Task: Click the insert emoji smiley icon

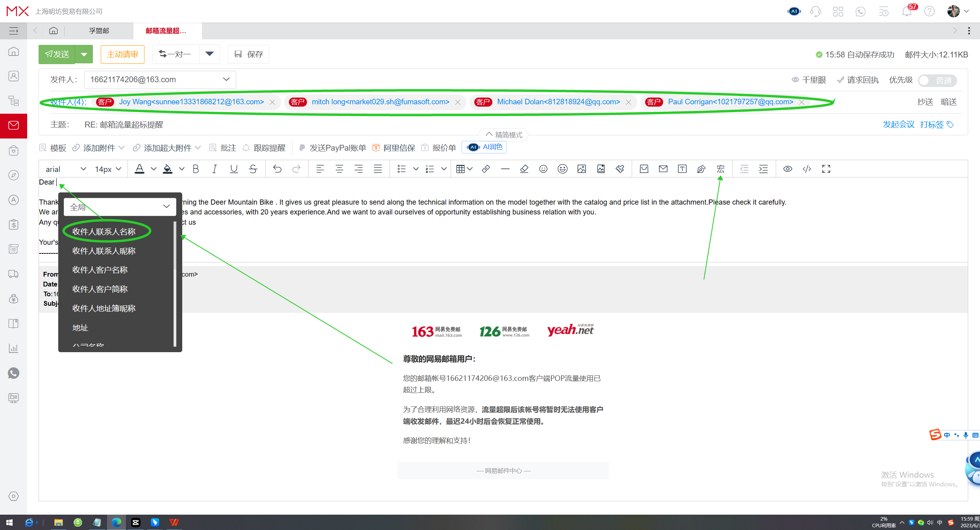Action: (x=543, y=169)
